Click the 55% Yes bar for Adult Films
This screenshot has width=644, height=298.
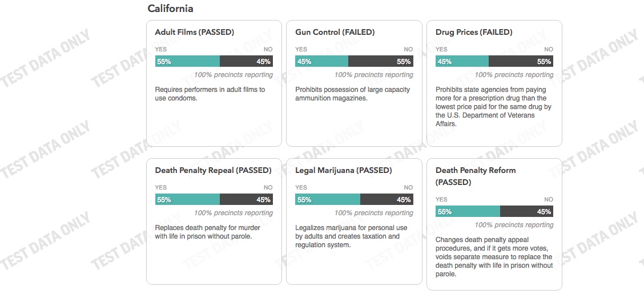pos(187,62)
